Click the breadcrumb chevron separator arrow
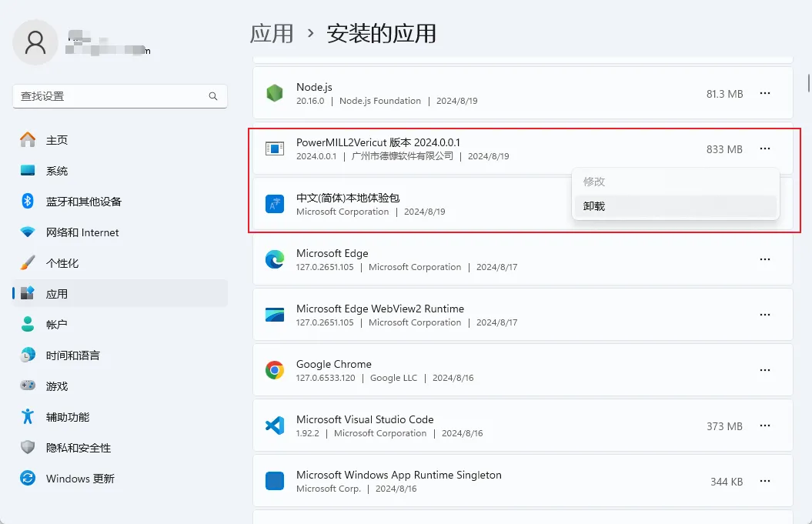Screen dimensions: 812x524 pyautogui.click(x=310, y=34)
